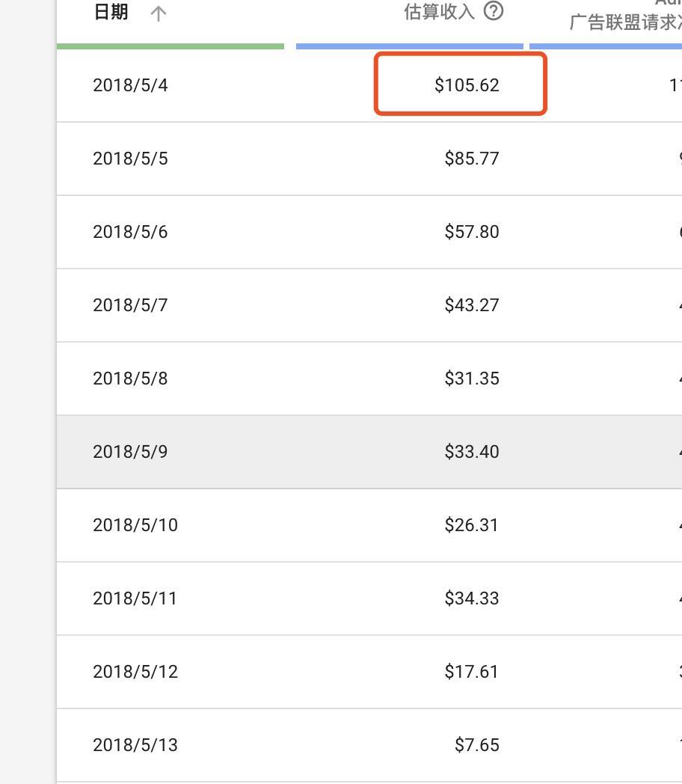The height and width of the screenshot is (784, 682).
Task: Click the $43.27 revenue value
Action: point(471,305)
